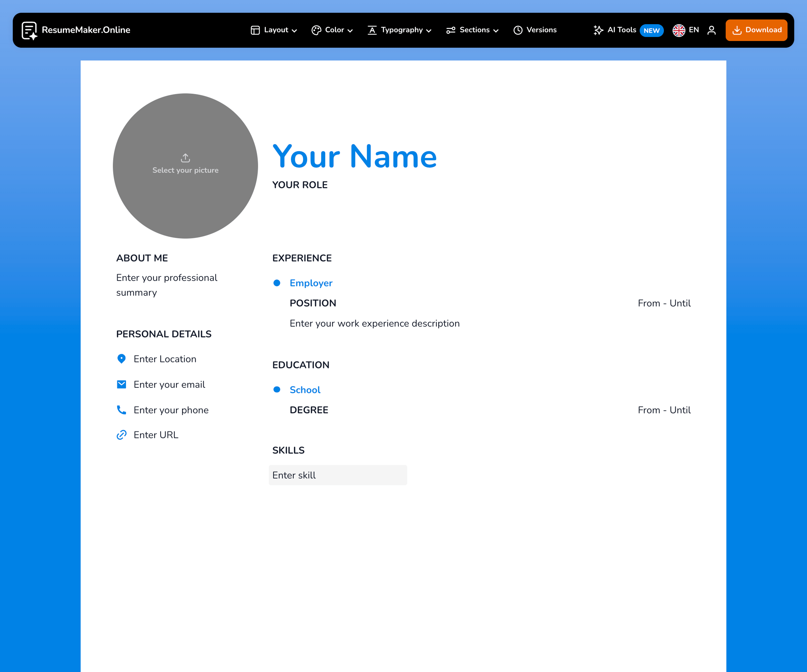Click the ResumeMaker.Online logo icon
This screenshot has width=807, height=672.
tap(30, 30)
